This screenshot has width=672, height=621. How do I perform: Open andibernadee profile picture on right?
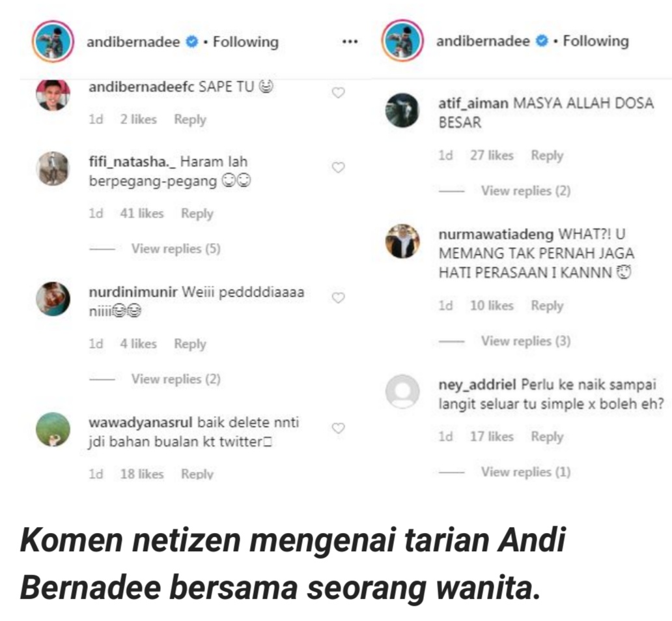pyautogui.click(x=402, y=41)
